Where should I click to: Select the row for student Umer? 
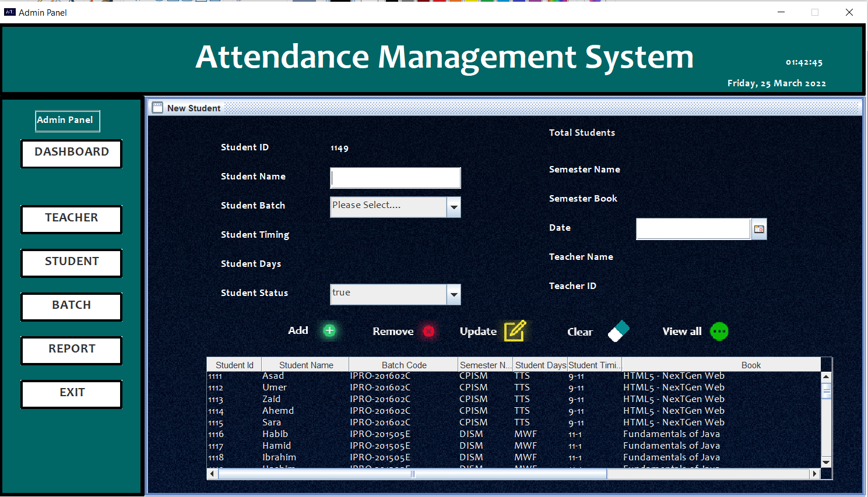(x=514, y=387)
